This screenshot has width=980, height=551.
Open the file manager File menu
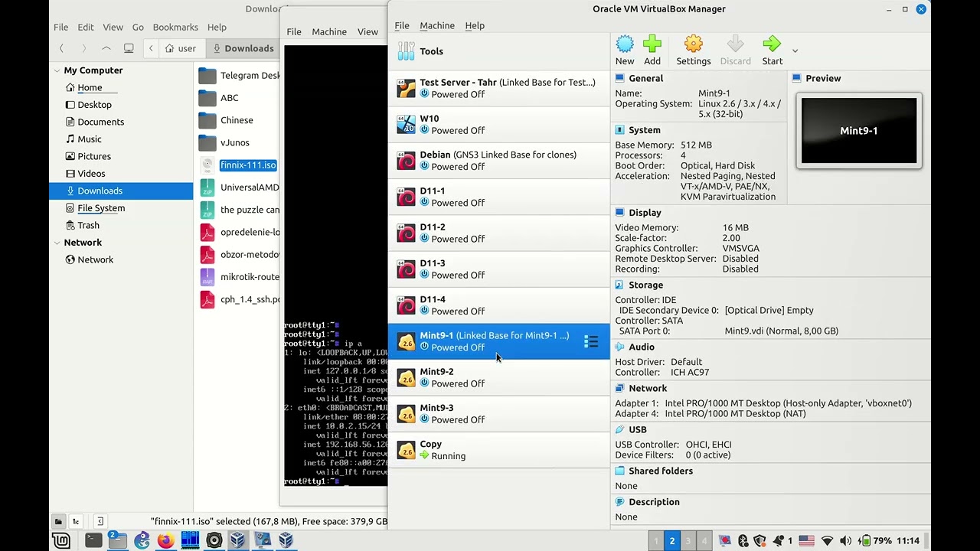pyautogui.click(x=60, y=27)
